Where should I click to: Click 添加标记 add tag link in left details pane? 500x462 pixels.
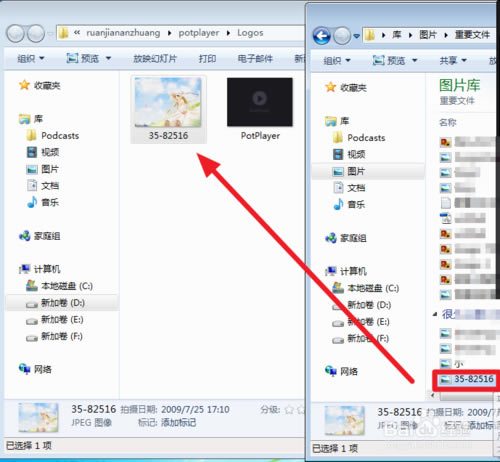(178, 423)
